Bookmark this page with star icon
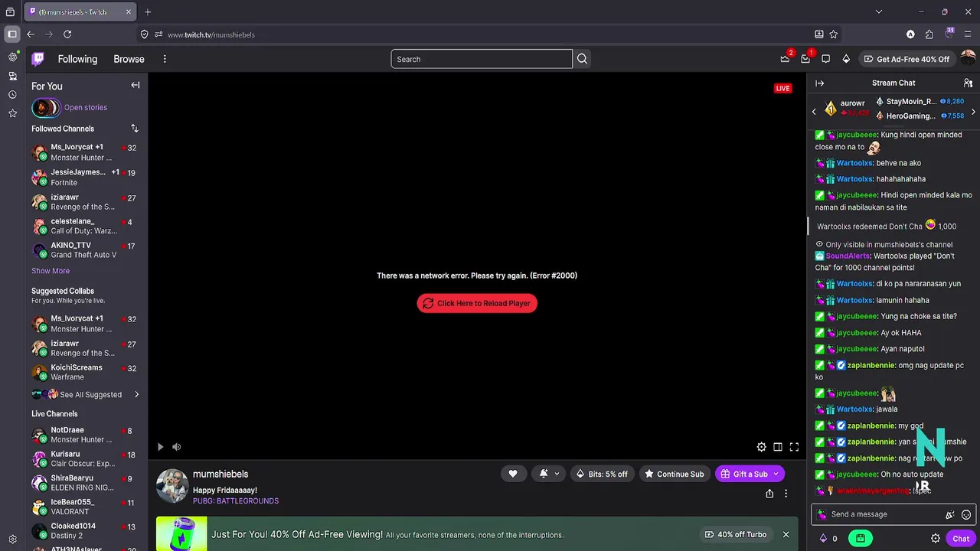The height and width of the screenshot is (551, 980). coord(834,34)
